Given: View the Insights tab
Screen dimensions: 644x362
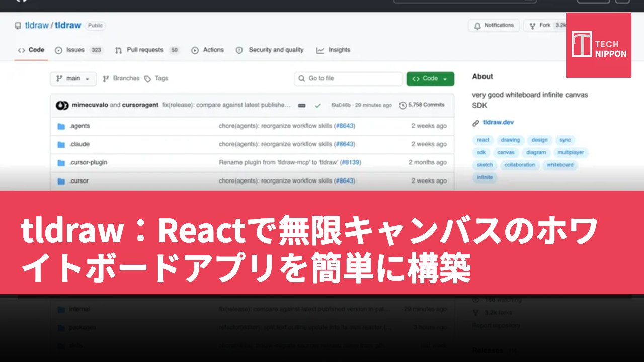Looking at the screenshot, I should click(x=333, y=50).
